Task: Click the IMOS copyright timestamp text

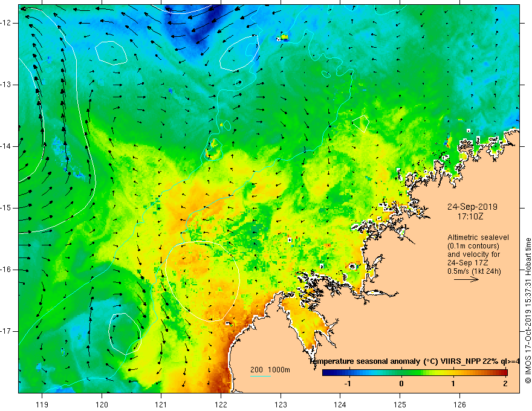Action: tap(528, 311)
